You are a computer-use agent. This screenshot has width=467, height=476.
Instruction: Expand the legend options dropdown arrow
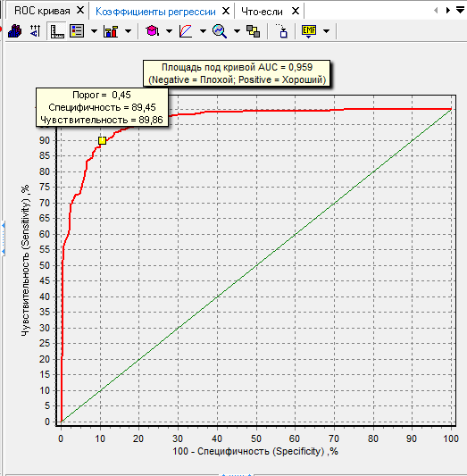point(94,31)
